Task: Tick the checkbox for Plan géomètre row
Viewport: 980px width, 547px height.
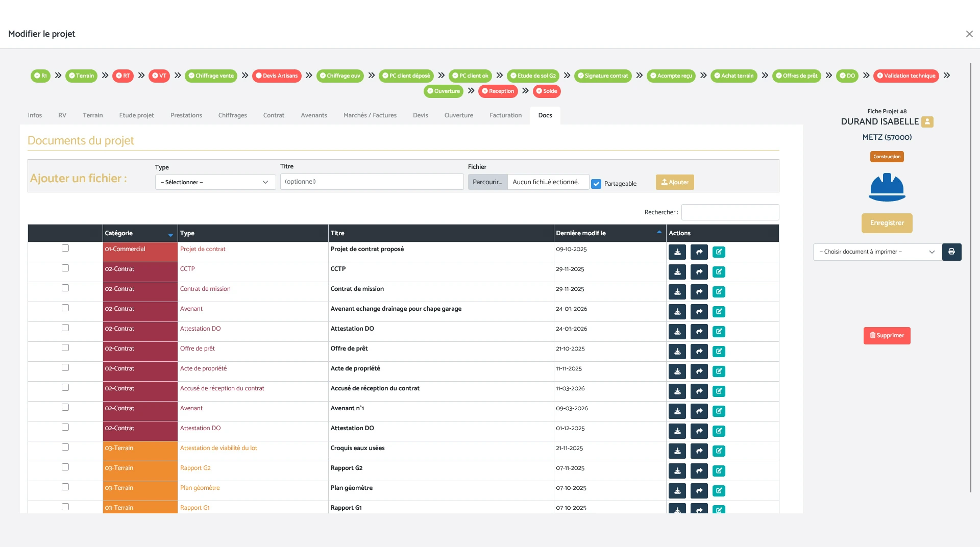Action: (65, 487)
